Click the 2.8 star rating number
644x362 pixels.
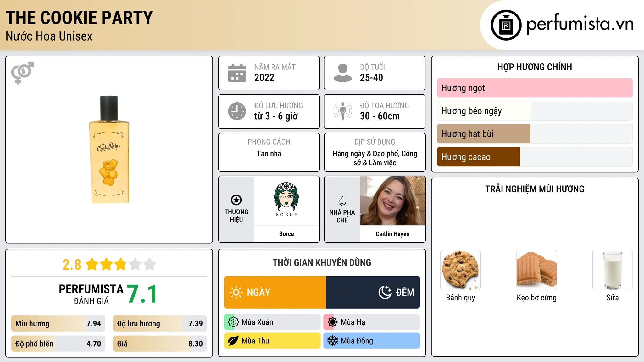tap(72, 265)
